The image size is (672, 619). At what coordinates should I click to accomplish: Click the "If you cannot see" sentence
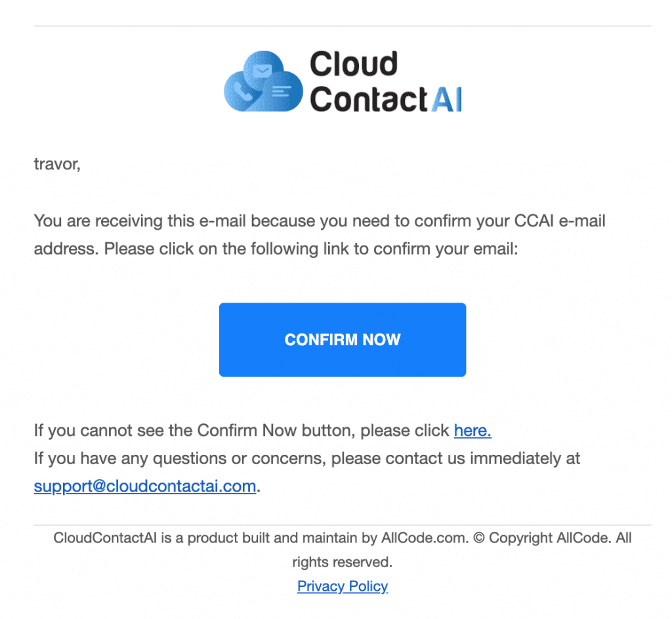pos(243,431)
